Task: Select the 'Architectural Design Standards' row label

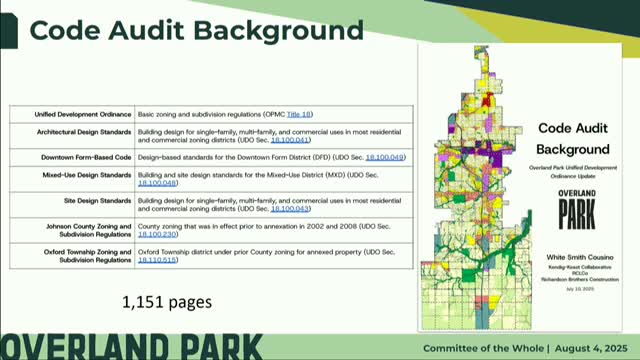Action: point(84,132)
